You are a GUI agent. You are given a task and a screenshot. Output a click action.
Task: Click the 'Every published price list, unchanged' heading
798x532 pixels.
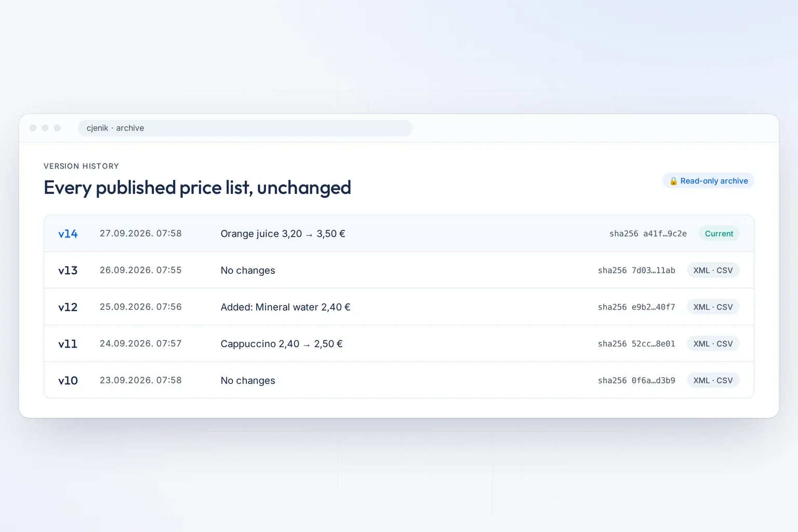point(197,188)
